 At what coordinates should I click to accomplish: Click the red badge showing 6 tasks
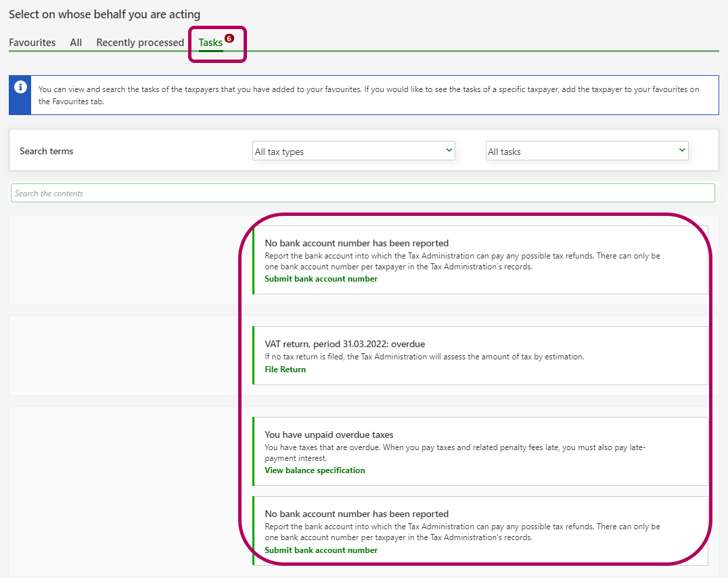tap(229, 39)
